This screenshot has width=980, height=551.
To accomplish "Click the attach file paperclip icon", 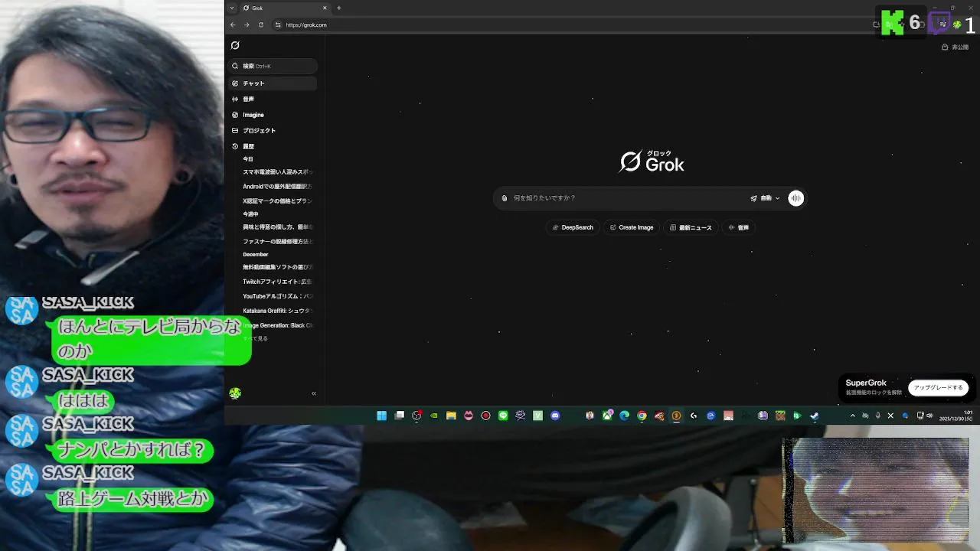I will tap(505, 198).
